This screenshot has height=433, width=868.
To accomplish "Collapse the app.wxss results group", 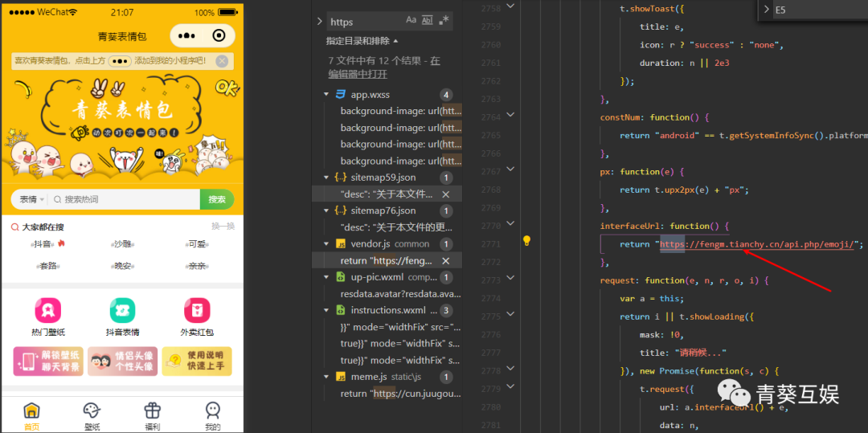I will tap(326, 95).
